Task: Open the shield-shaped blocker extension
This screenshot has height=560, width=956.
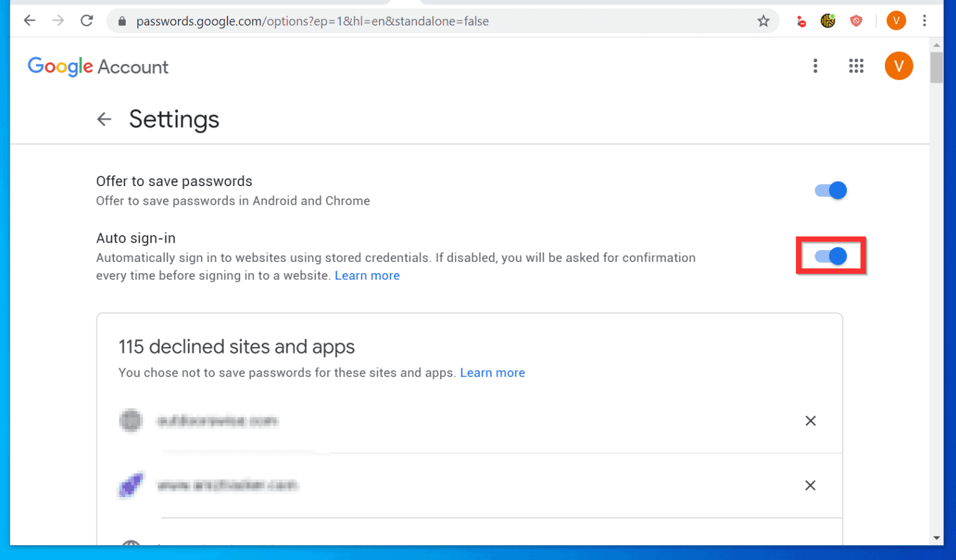Action: [856, 21]
